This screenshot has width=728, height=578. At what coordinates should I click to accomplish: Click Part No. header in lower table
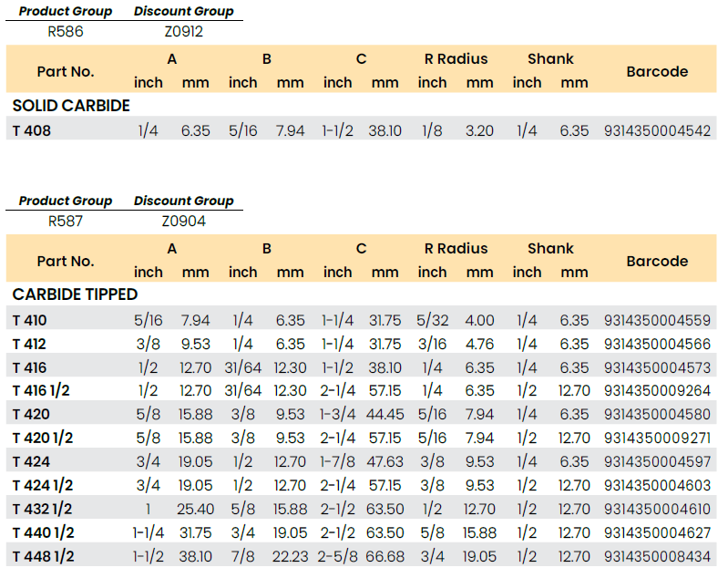[66, 261]
